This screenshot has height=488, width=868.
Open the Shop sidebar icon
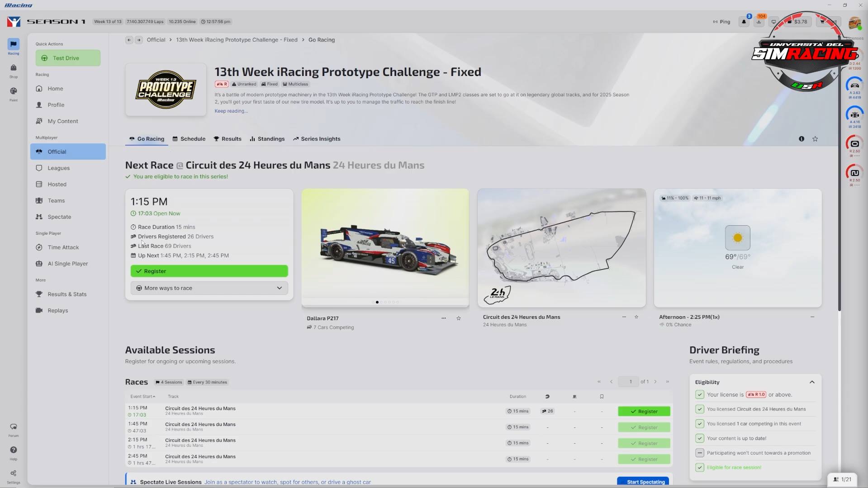[x=14, y=68]
